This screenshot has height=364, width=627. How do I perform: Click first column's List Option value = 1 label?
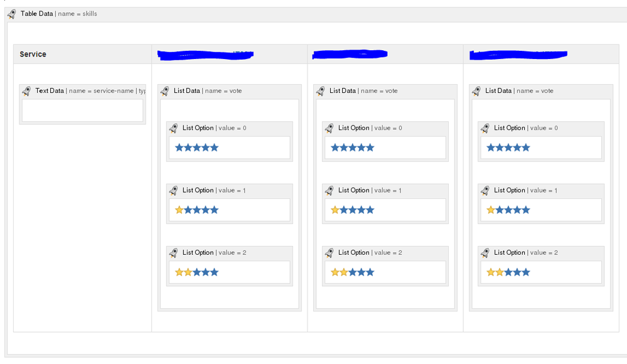point(214,190)
